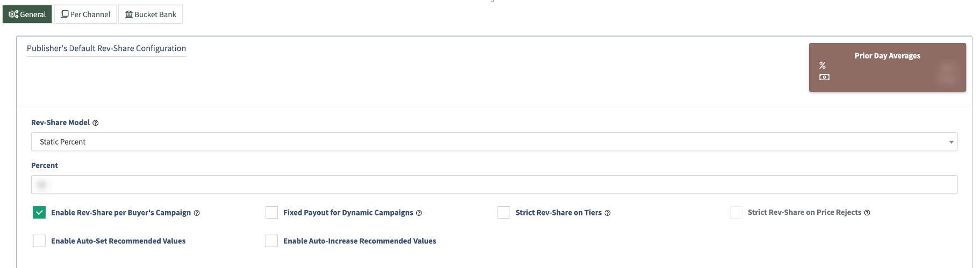Tick Enable Auto-Set Recommended Values
This screenshot has width=980, height=268.
(39, 241)
